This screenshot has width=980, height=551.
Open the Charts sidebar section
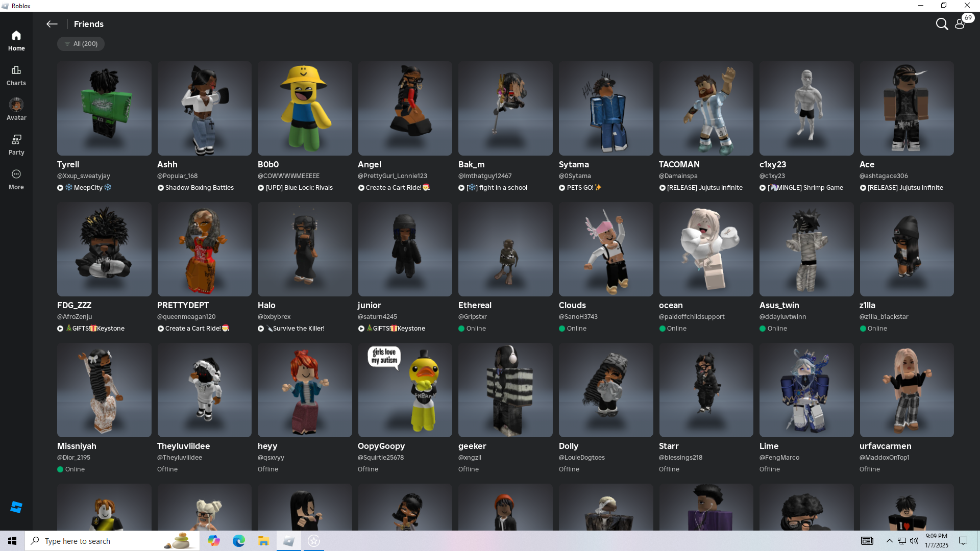(x=16, y=75)
